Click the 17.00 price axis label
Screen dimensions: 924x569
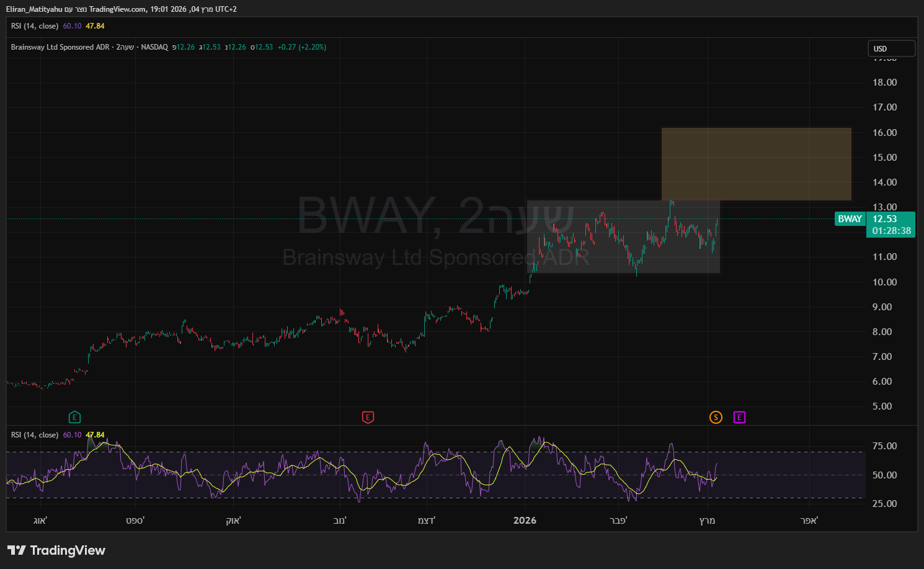[x=885, y=107]
